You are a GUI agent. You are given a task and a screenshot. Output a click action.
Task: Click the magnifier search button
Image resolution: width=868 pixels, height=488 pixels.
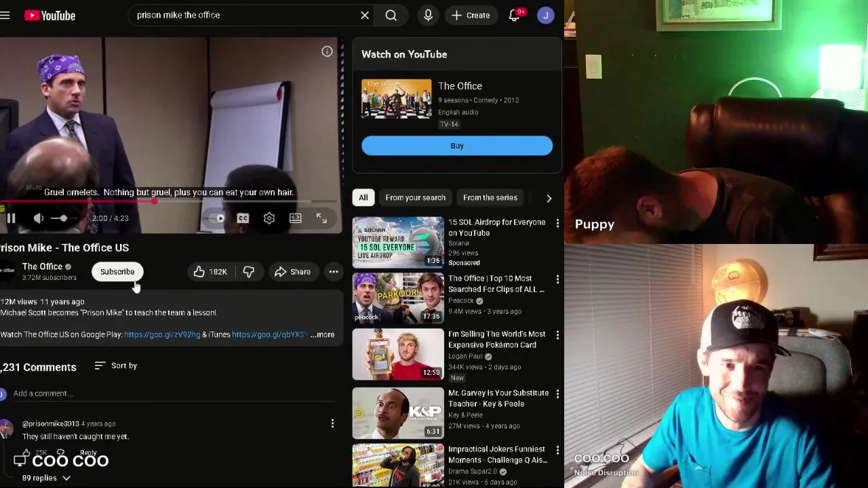pyautogui.click(x=391, y=15)
